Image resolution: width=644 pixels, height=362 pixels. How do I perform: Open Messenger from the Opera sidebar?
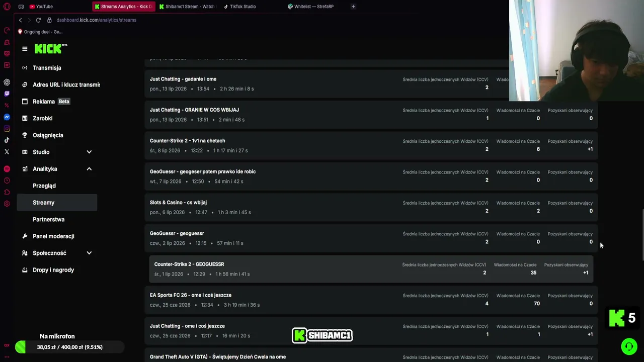coord(7,117)
